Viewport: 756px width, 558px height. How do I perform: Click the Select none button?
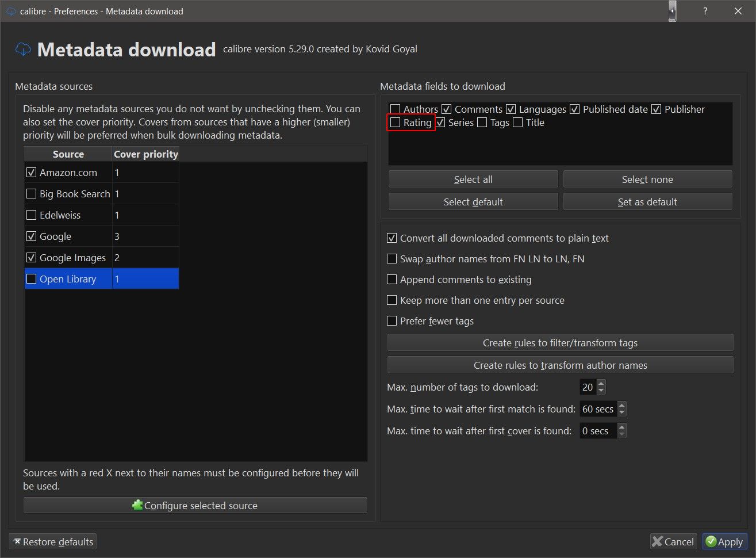point(647,179)
